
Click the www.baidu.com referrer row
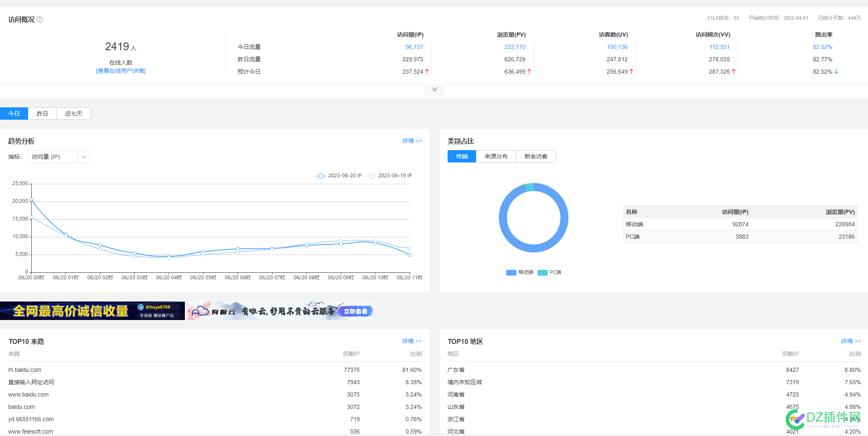point(215,394)
